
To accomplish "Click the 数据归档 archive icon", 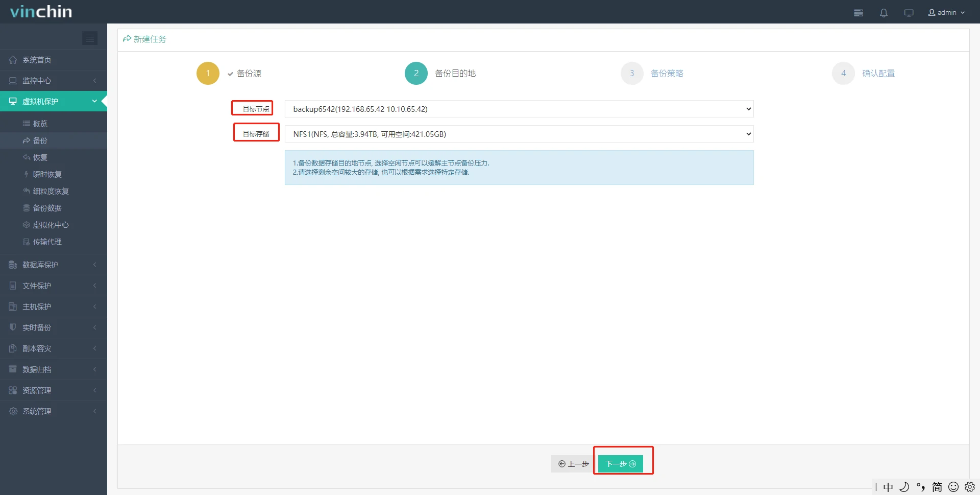I will pos(13,369).
